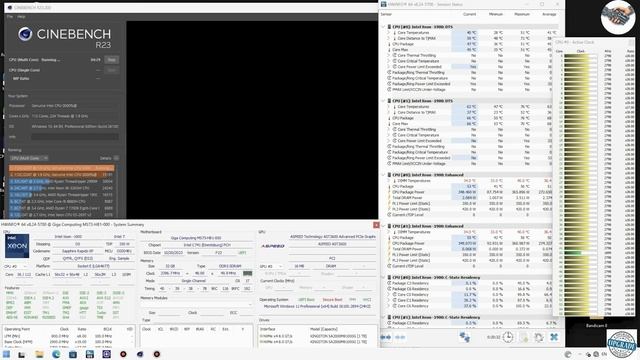Click the blue X close icon in sensor toolbar

tap(554, 337)
